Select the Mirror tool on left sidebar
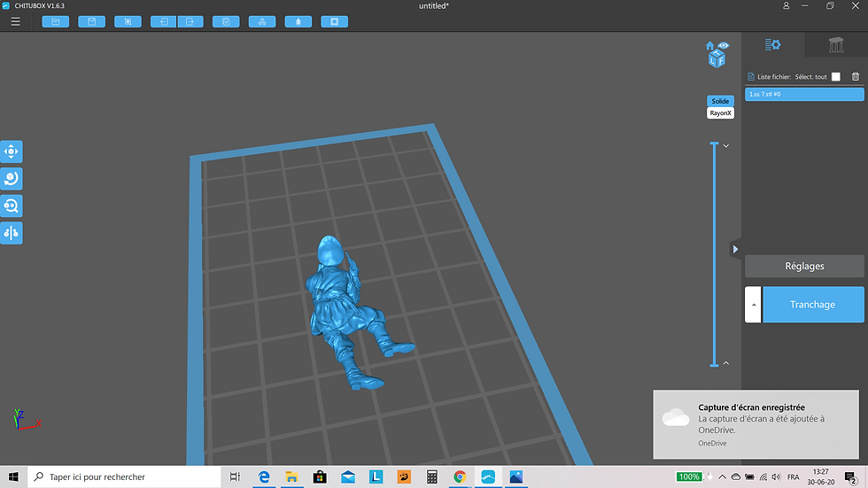The height and width of the screenshot is (488, 868). [11, 233]
